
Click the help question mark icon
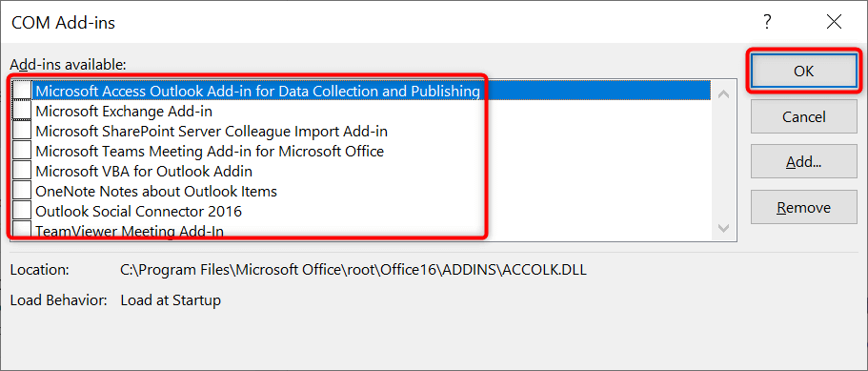[767, 22]
